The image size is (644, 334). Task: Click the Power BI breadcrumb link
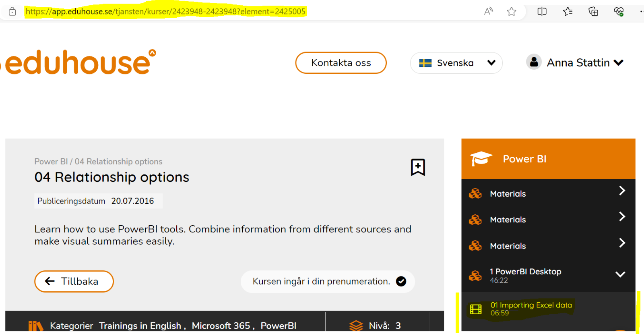pos(51,162)
